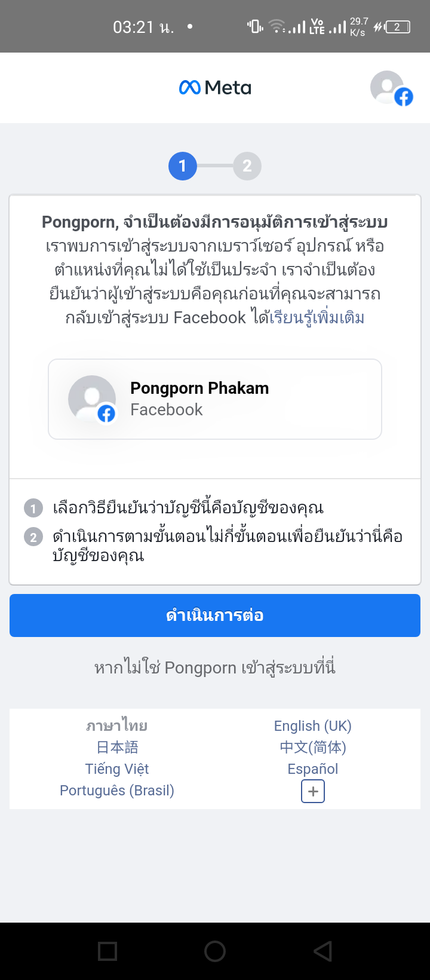Screen dimensions: 430x980
Task: Open the เรียนรู้เพิ่มเติม link
Action: [317, 317]
